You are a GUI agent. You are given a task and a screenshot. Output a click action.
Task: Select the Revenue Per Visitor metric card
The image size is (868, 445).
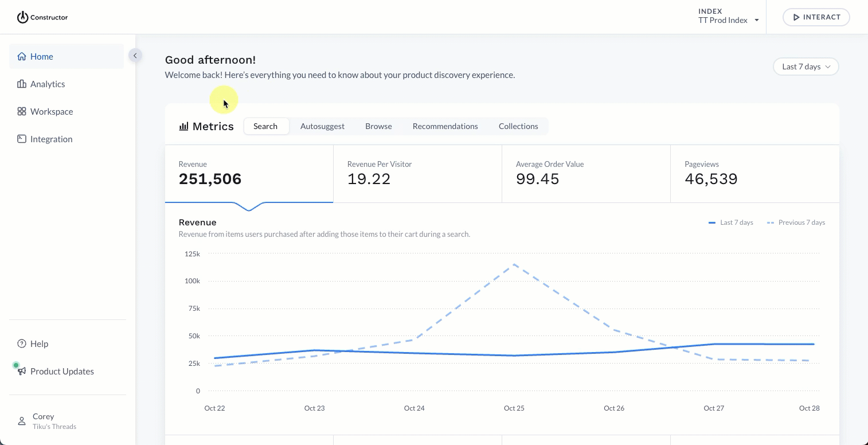(x=417, y=174)
